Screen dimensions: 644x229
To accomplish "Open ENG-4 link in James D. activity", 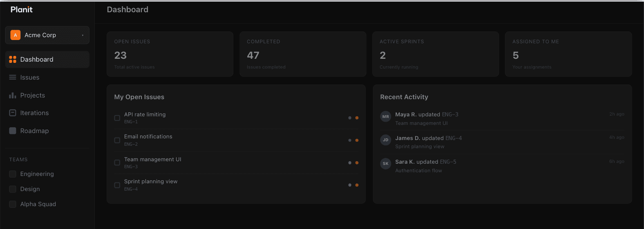I will point(454,138).
